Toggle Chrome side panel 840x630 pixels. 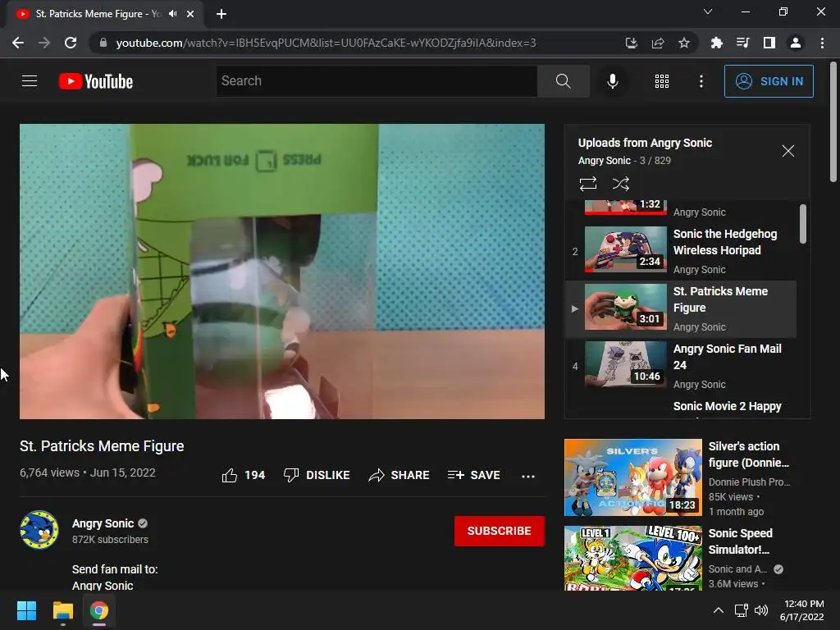point(769,43)
